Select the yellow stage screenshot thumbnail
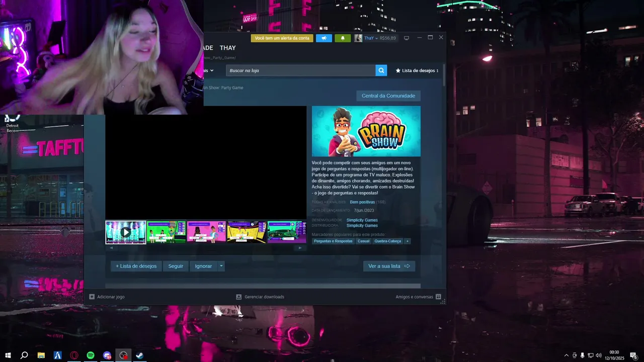This screenshot has height=362, width=644. click(x=247, y=232)
